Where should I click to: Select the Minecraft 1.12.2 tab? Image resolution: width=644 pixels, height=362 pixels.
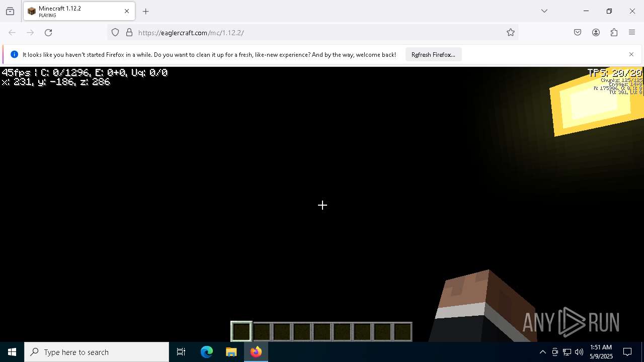pyautogui.click(x=79, y=11)
